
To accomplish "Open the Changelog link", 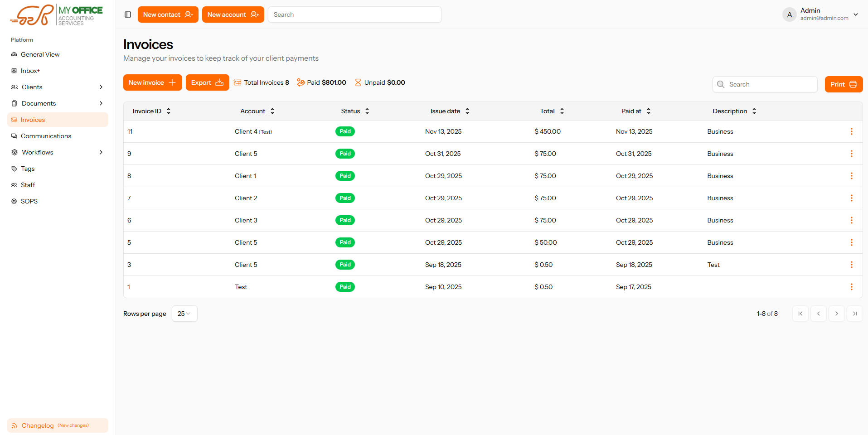I will pyautogui.click(x=58, y=425).
